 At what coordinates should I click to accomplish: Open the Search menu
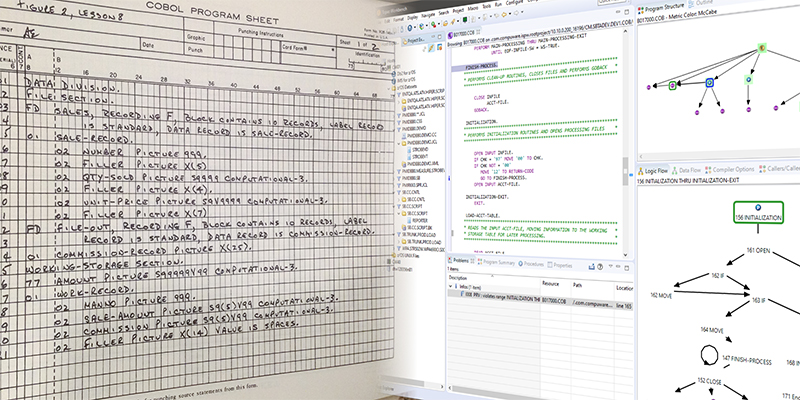point(443,12)
